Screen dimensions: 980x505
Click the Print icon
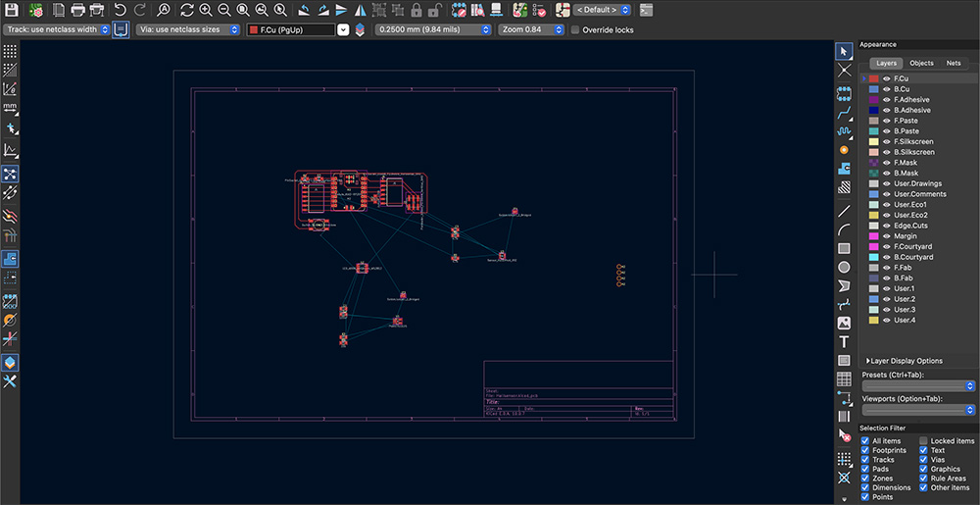(x=78, y=10)
